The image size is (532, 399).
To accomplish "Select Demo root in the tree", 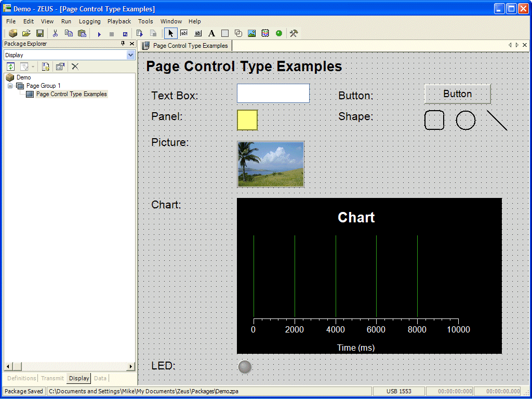I will coord(24,77).
